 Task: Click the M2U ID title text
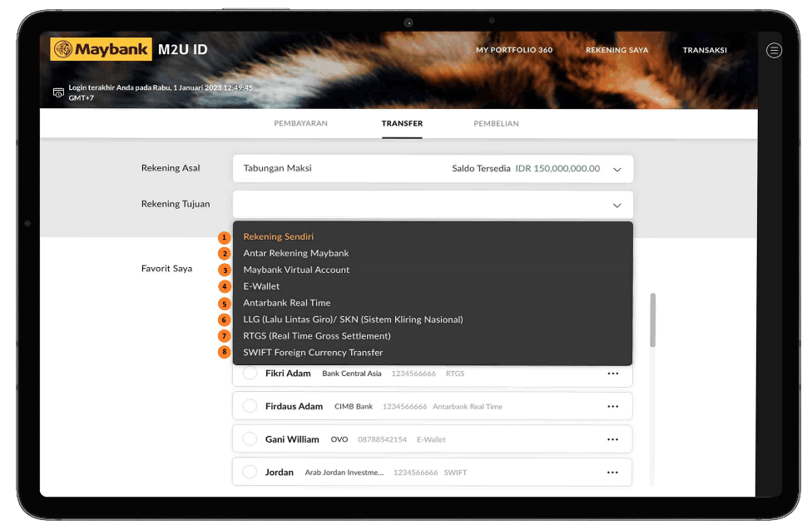(183, 50)
